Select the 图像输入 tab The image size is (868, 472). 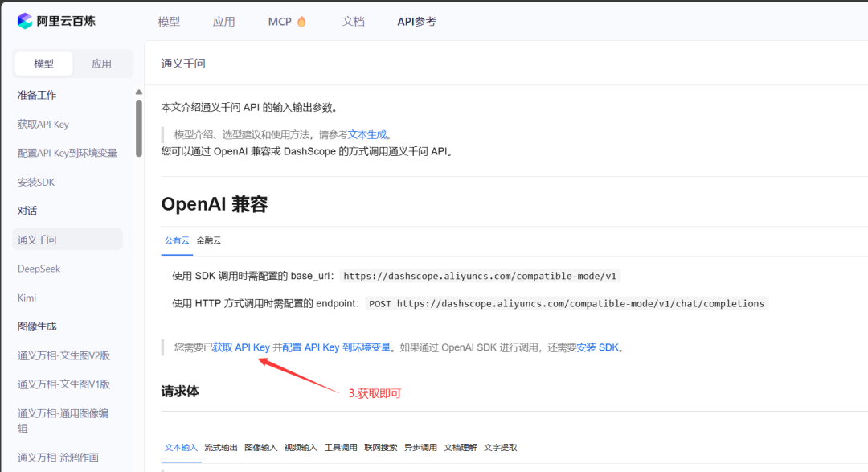pyautogui.click(x=260, y=448)
